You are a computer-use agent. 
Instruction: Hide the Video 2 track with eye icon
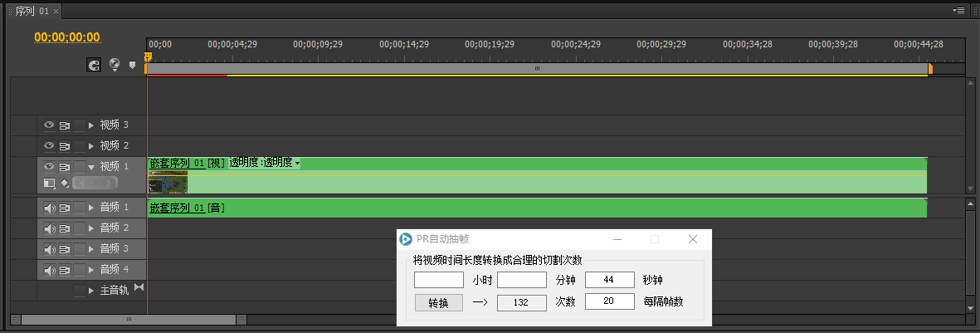[x=49, y=146]
